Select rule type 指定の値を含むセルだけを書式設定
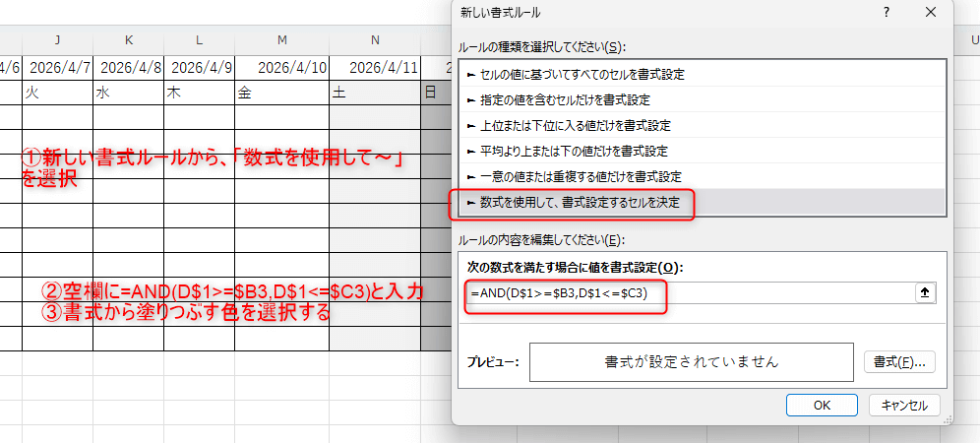 (x=565, y=99)
